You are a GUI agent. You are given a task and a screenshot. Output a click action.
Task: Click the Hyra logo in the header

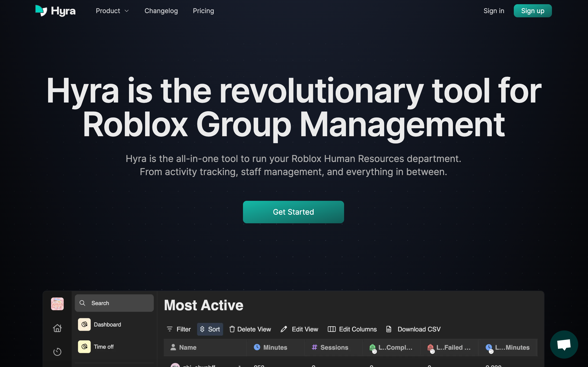(55, 11)
